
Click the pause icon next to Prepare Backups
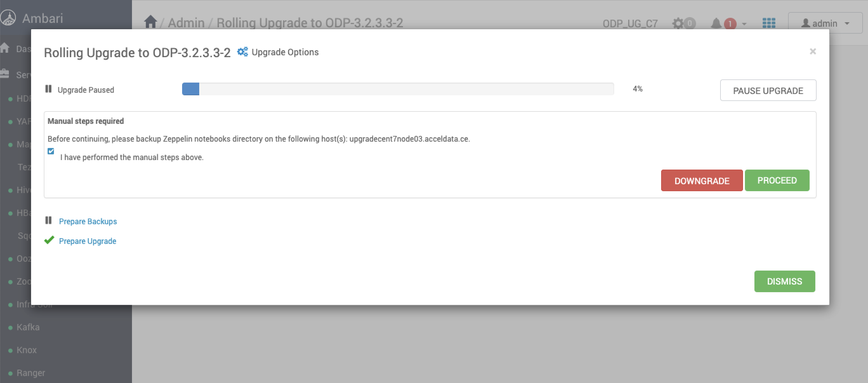click(x=49, y=220)
